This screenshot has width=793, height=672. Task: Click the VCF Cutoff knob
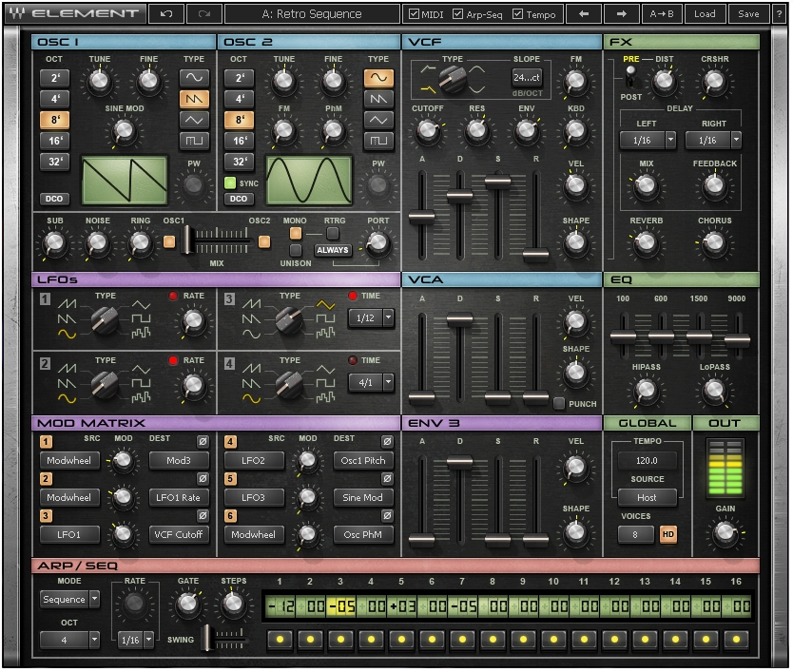coord(427,130)
